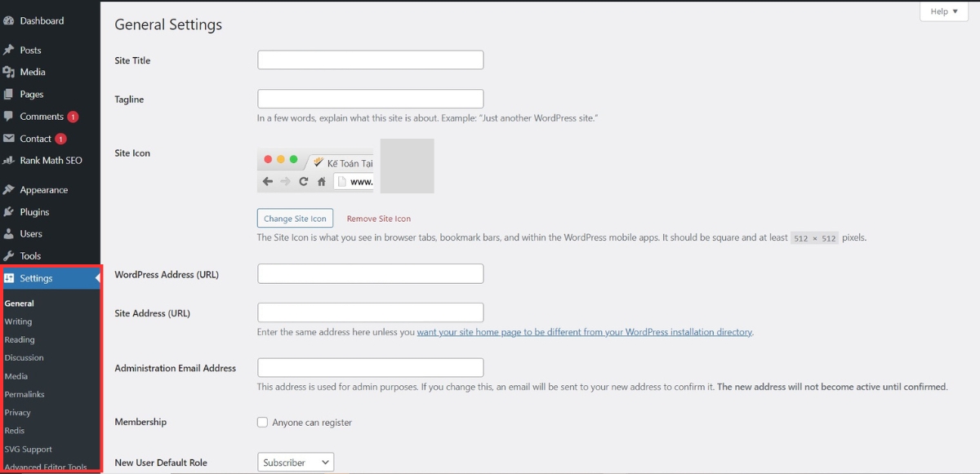This screenshot has width=980, height=474.
Task: Click the browser tab favicon preview
Action: [x=318, y=162]
